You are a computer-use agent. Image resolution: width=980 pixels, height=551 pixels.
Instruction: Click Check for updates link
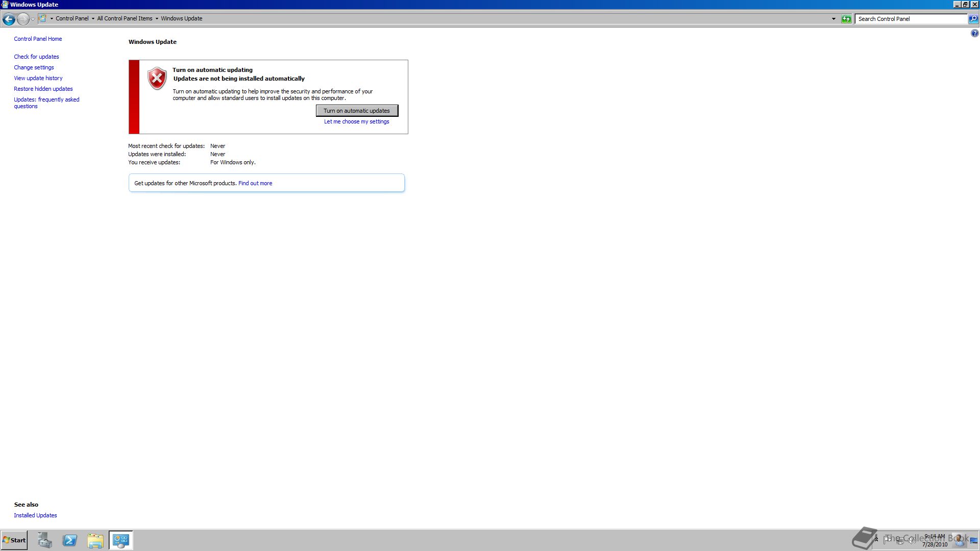pos(36,57)
